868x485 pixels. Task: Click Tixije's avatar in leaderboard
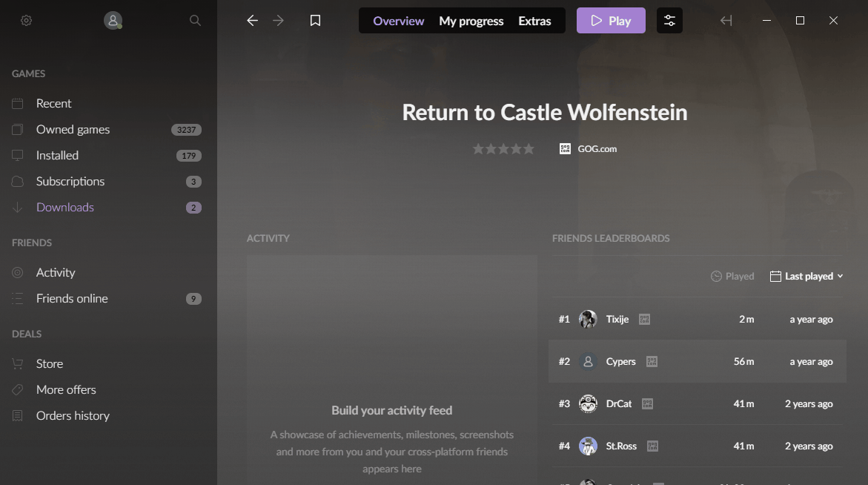pos(588,320)
